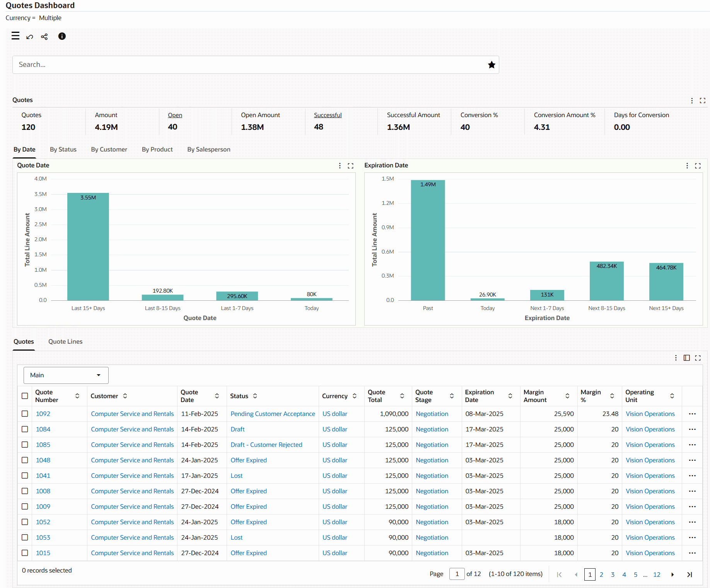Sort by Operating Unit column
This screenshot has width=710, height=588.
coord(672,396)
